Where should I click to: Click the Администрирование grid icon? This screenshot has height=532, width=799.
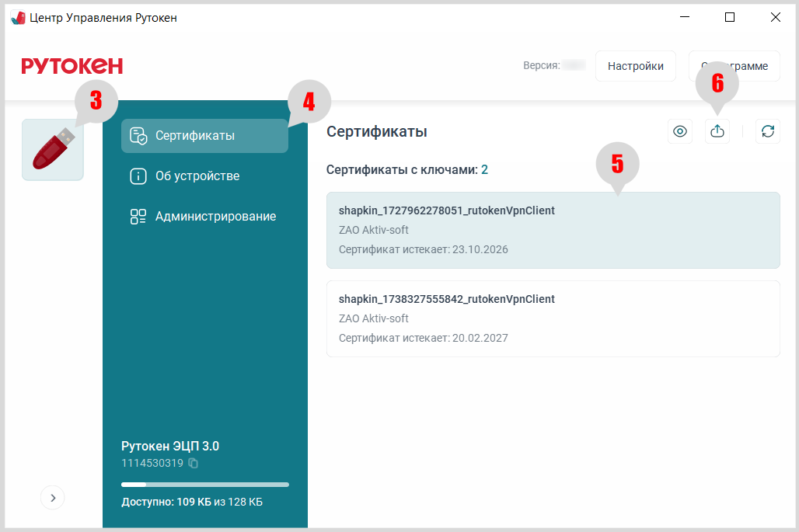point(138,217)
